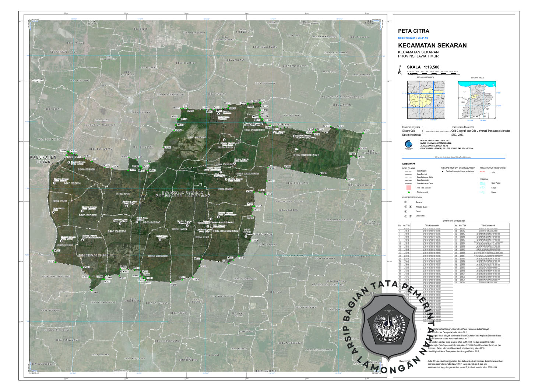
Task: Click the Batas Negara line symbol
Action: tap(408, 171)
